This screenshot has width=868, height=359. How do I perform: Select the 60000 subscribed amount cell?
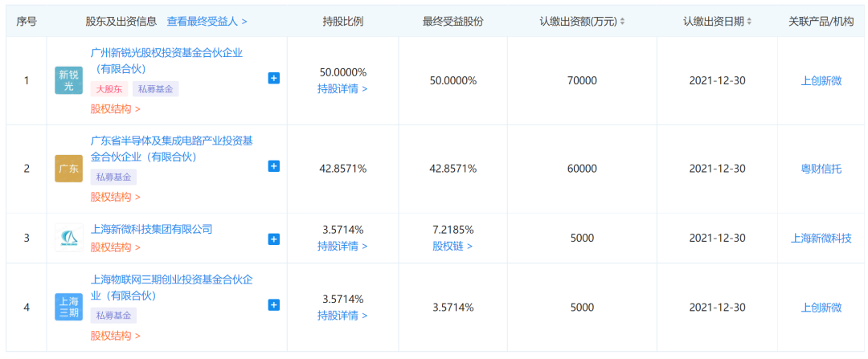pyautogui.click(x=582, y=169)
